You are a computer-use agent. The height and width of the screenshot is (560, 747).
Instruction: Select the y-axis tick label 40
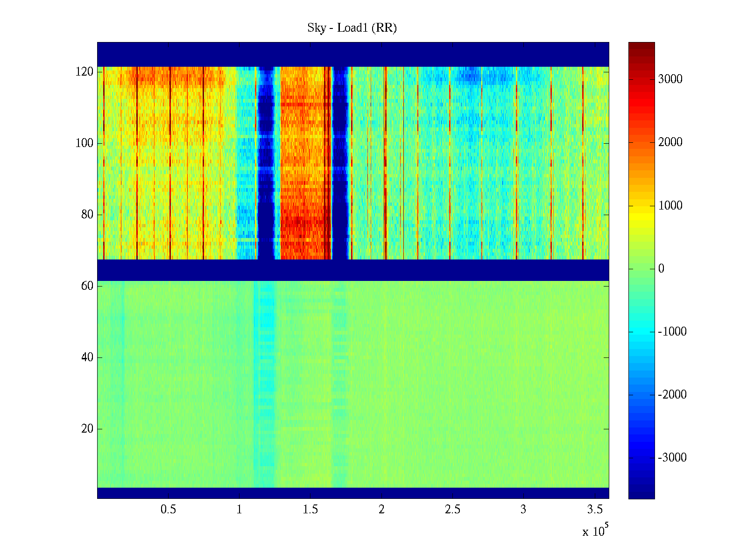click(x=87, y=357)
